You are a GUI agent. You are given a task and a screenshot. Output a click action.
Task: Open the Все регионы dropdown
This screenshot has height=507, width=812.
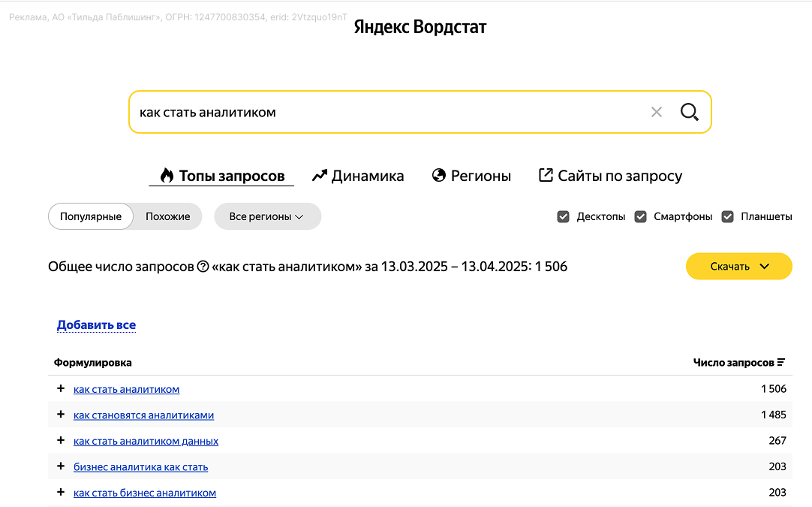[267, 216]
